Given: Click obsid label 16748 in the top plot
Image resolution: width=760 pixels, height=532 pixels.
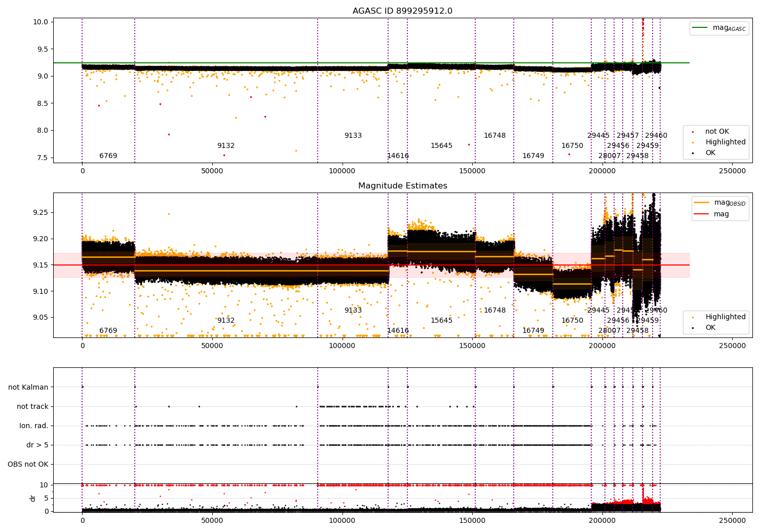Looking at the screenshot, I should coord(495,136).
